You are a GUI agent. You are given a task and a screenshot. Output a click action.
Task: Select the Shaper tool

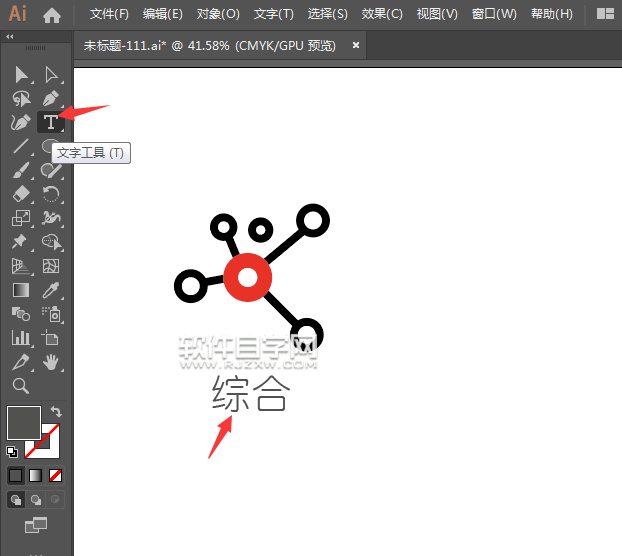click(51, 171)
